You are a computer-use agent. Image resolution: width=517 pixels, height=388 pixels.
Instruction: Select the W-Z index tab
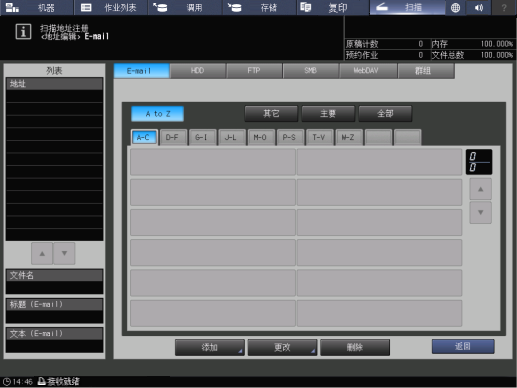349,137
